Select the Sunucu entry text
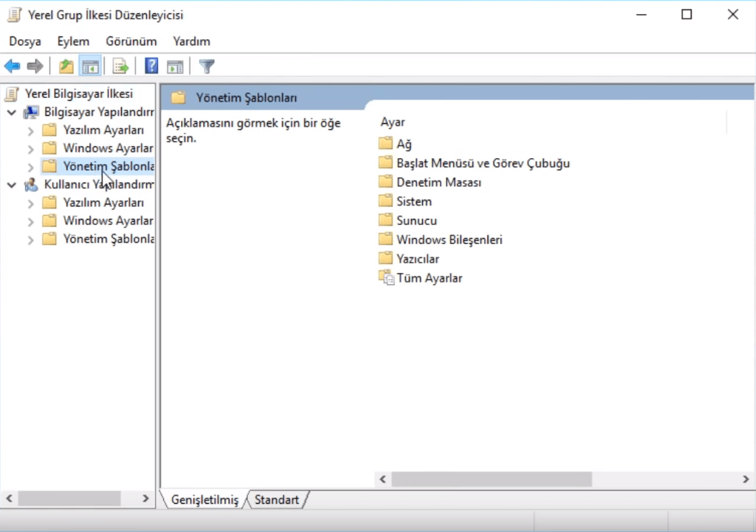756x532 pixels. [x=416, y=220]
